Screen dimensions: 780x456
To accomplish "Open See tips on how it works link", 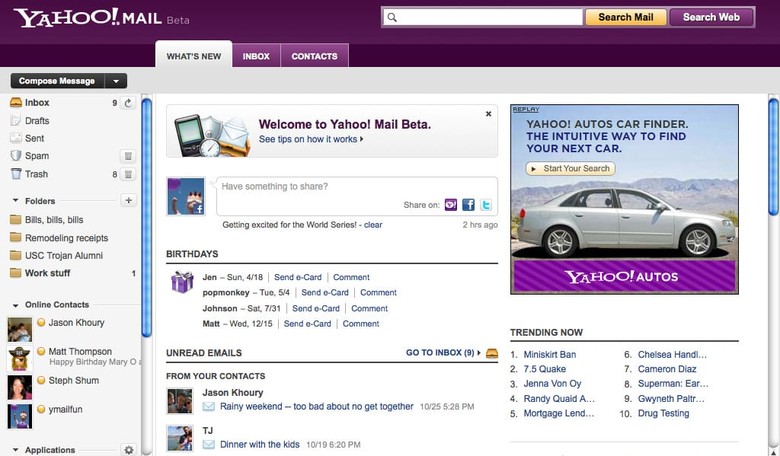I will [x=310, y=139].
